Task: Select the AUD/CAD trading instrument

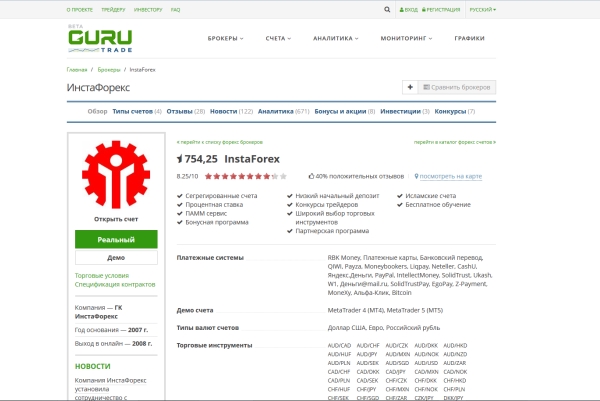Action: (339, 346)
